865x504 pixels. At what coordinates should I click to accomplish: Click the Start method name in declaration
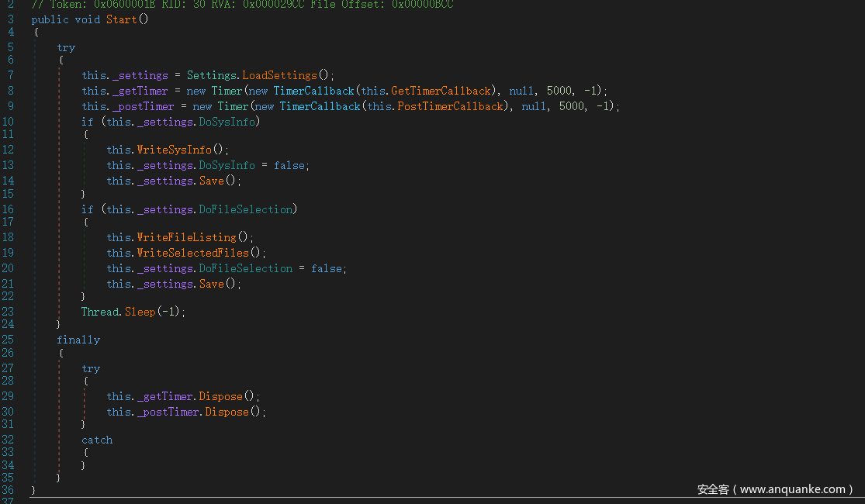point(121,19)
